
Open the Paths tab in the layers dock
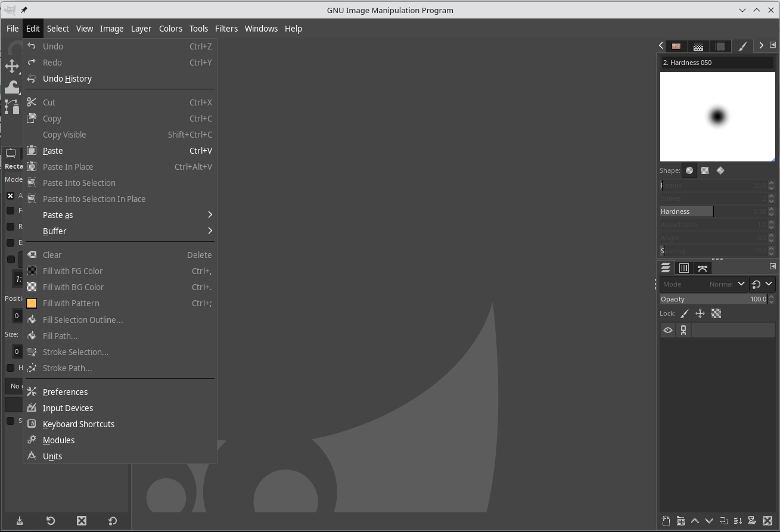coord(703,268)
